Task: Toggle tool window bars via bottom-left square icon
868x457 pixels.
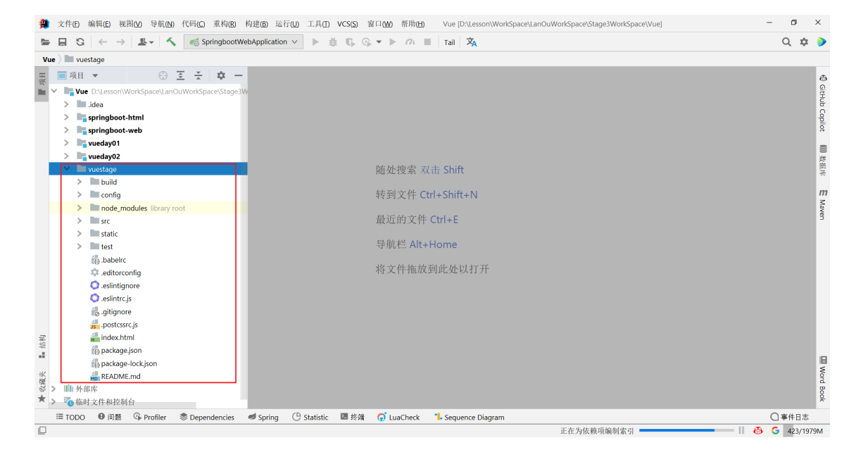Action: click(42, 430)
